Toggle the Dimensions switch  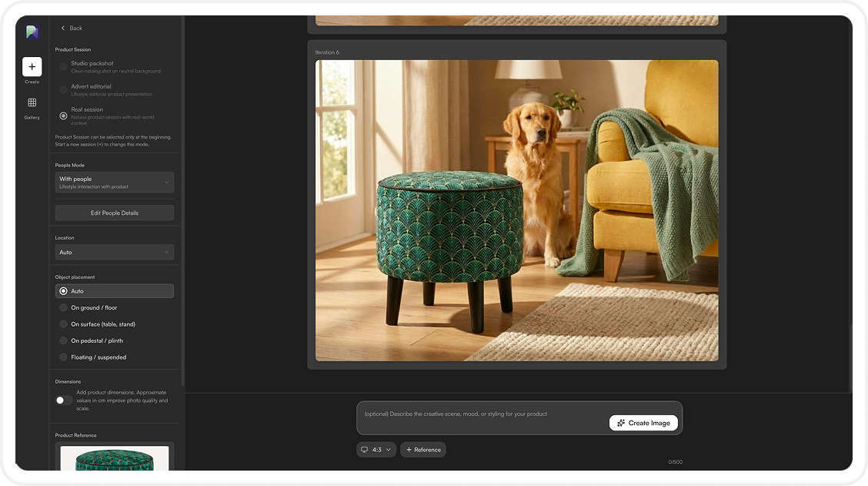click(x=63, y=400)
